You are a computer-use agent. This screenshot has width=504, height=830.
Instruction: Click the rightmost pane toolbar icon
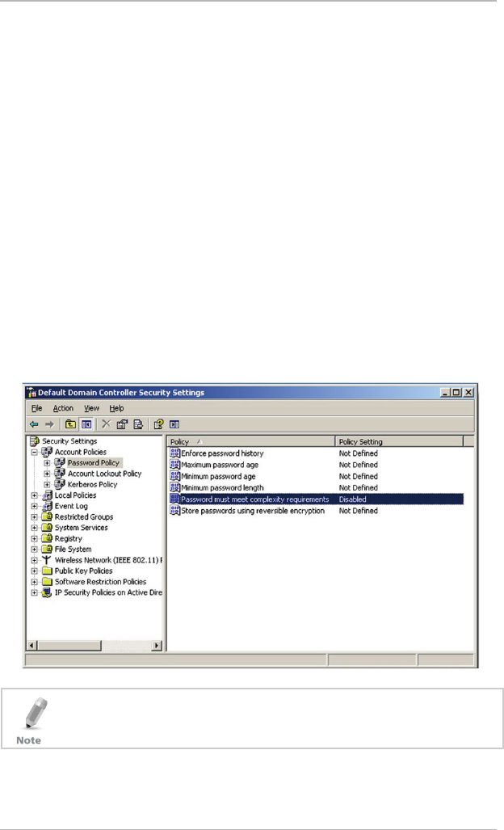[x=174, y=424]
